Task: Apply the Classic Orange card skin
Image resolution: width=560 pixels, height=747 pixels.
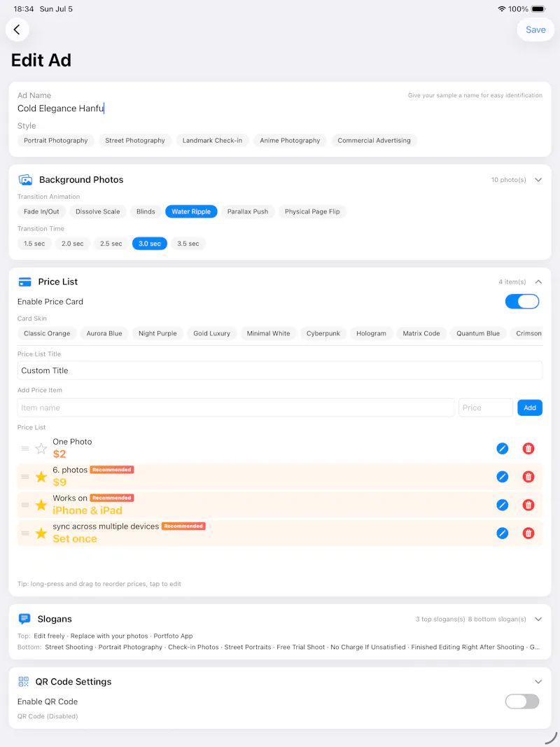Action: pos(47,333)
